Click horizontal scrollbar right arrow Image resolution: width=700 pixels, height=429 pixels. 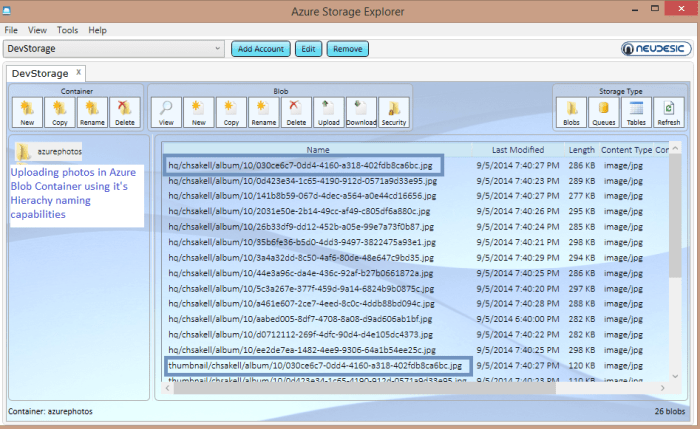(x=662, y=388)
